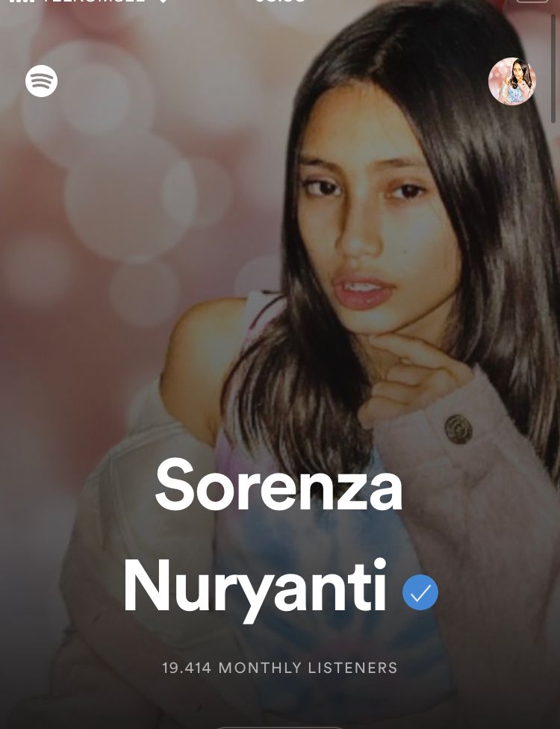Tap the carrier name in status bar

point(94,1)
